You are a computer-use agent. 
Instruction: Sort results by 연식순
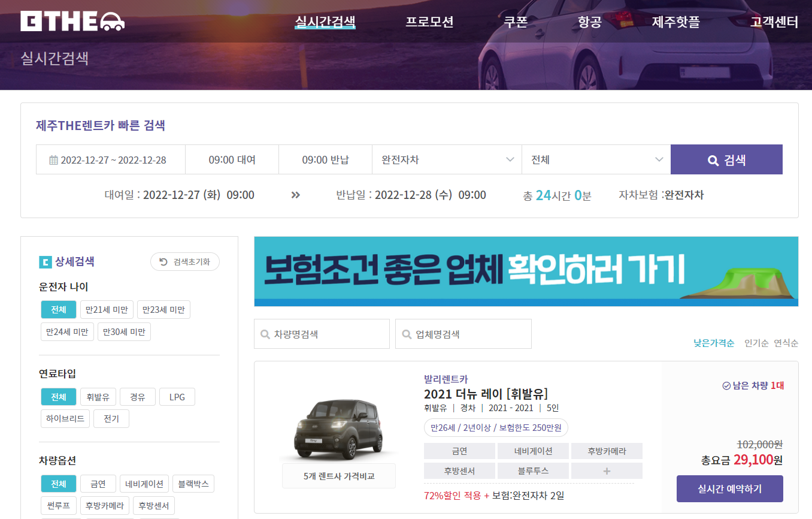click(x=786, y=343)
